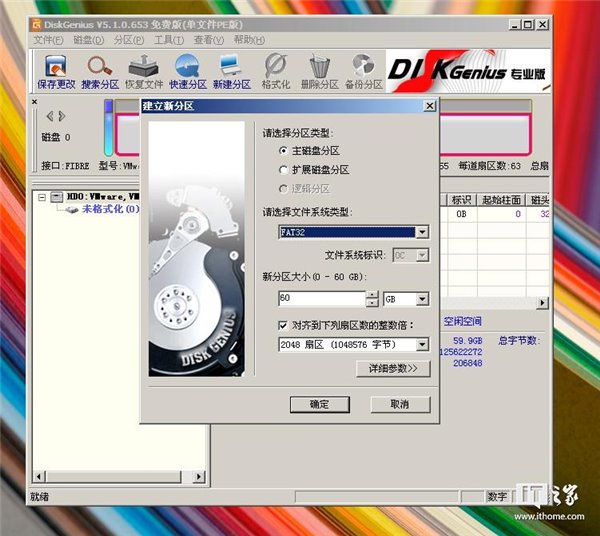Click Start Cylinder (起始柱面) column header
This screenshot has height=536, width=600.
tap(501, 200)
